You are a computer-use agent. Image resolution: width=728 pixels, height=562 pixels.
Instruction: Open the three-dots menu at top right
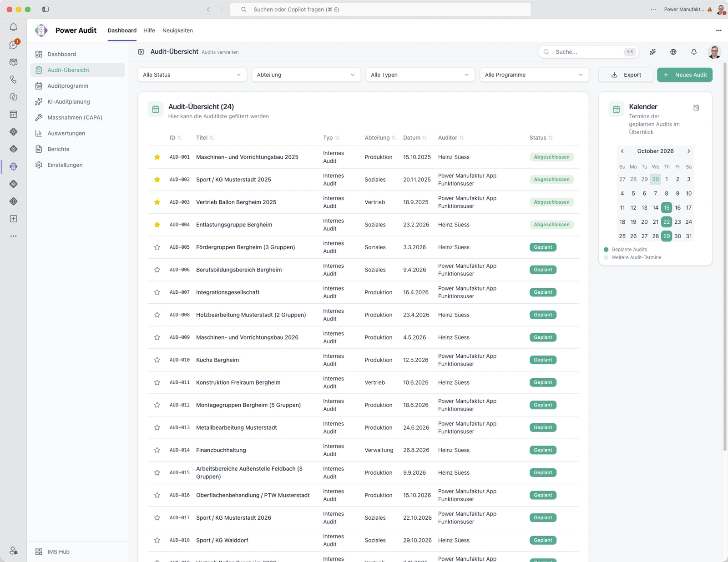719,30
